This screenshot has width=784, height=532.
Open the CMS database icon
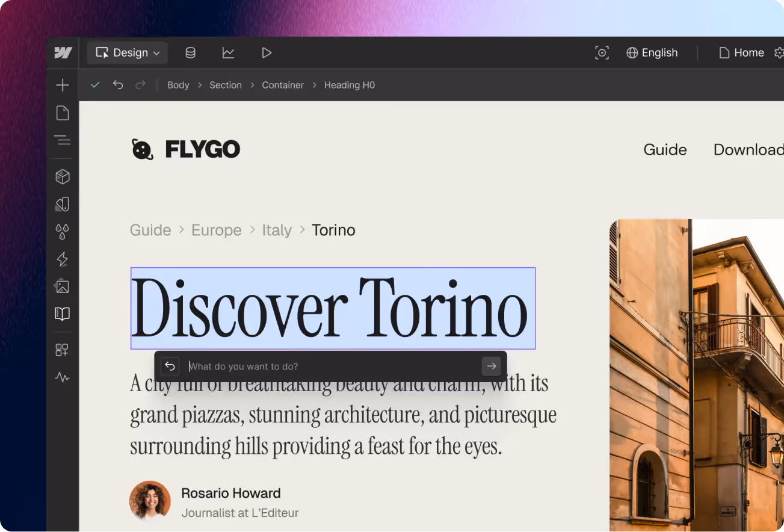[x=190, y=53]
